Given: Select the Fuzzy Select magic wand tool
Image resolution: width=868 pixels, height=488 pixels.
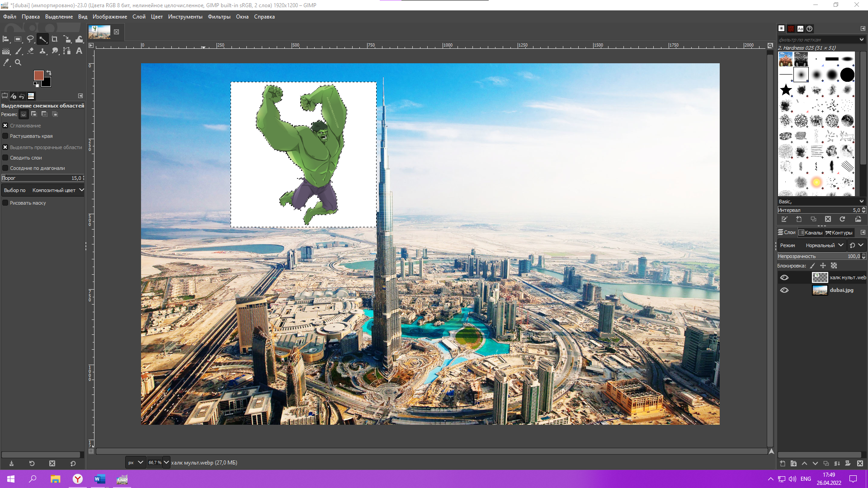Looking at the screenshot, I should click(x=42, y=39).
